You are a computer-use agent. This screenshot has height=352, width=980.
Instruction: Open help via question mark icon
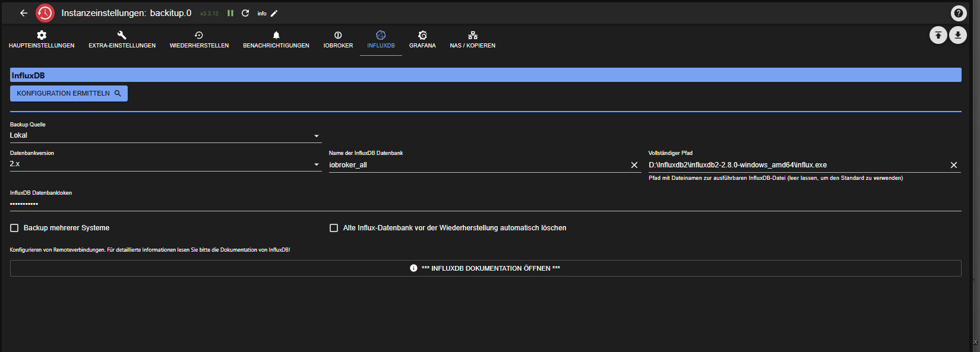click(x=958, y=13)
